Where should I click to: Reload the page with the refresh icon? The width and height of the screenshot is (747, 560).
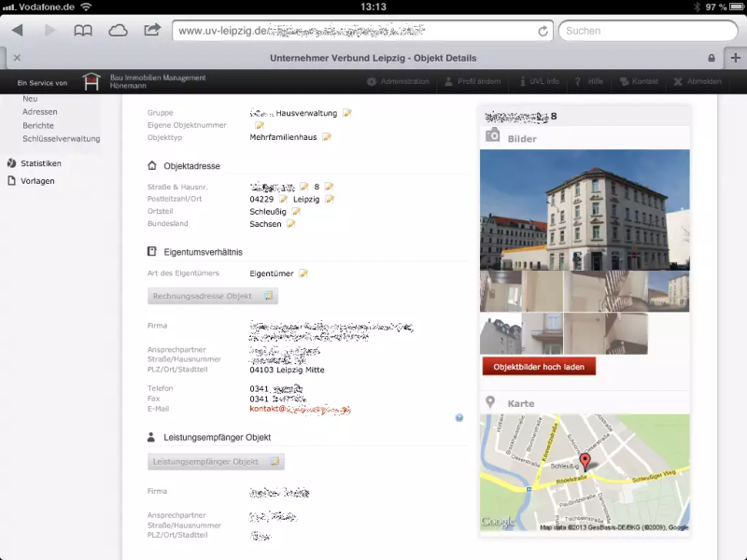[x=543, y=31]
